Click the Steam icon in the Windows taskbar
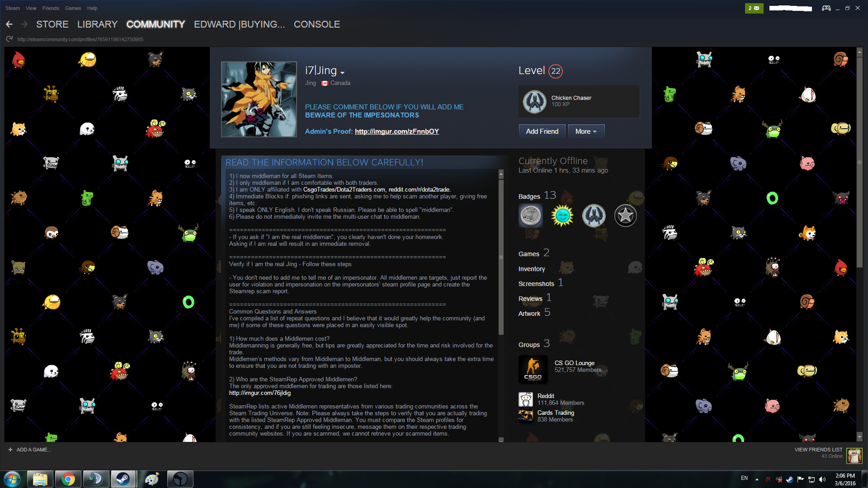This screenshot has height=488, width=868. point(123,479)
